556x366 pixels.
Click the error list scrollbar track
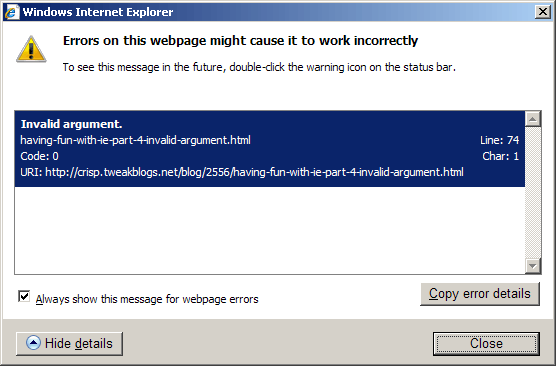(x=533, y=193)
